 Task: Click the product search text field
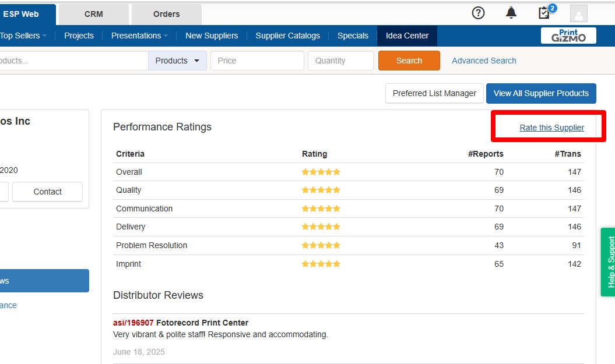pyautogui.click(x=73, y=61)
